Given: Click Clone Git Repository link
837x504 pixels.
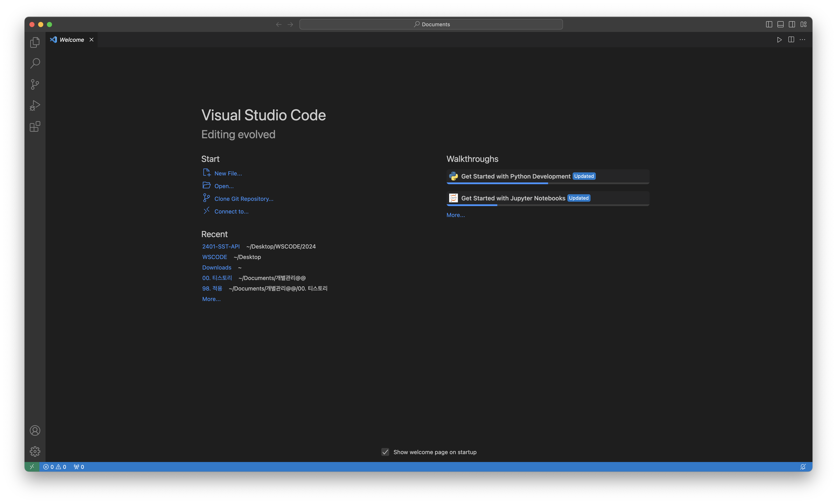Looking at the screenshot, I should click(x=244, y=199).
